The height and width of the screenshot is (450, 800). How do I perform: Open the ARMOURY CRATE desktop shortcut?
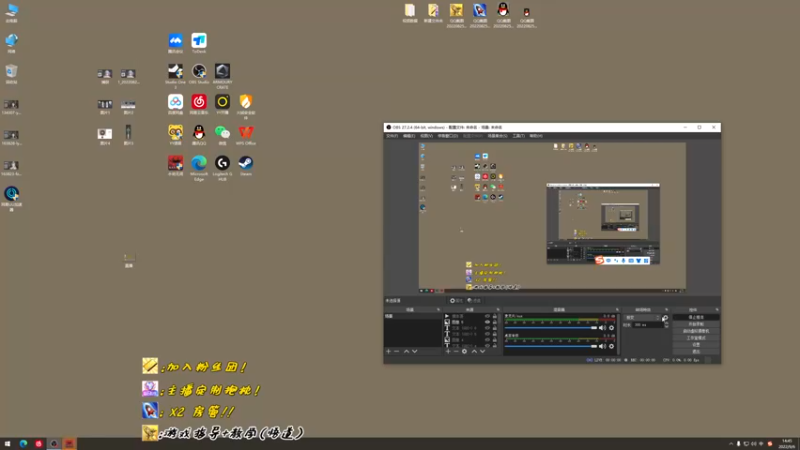pyautogui.click(x=222, y=76)
